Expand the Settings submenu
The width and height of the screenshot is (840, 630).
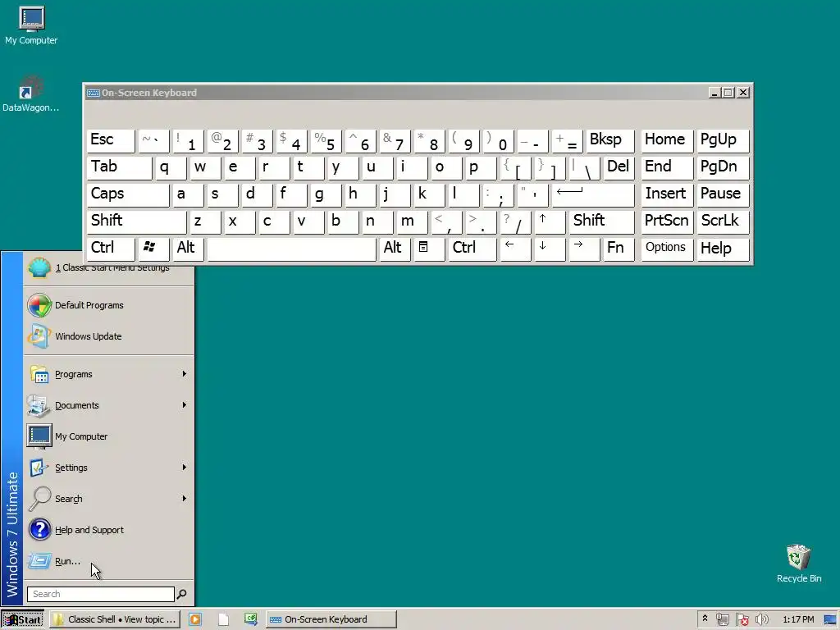coord(109,467)
